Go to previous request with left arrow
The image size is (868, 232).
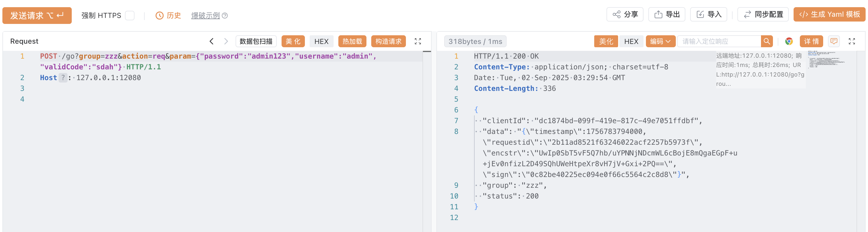tap(211, 42)
